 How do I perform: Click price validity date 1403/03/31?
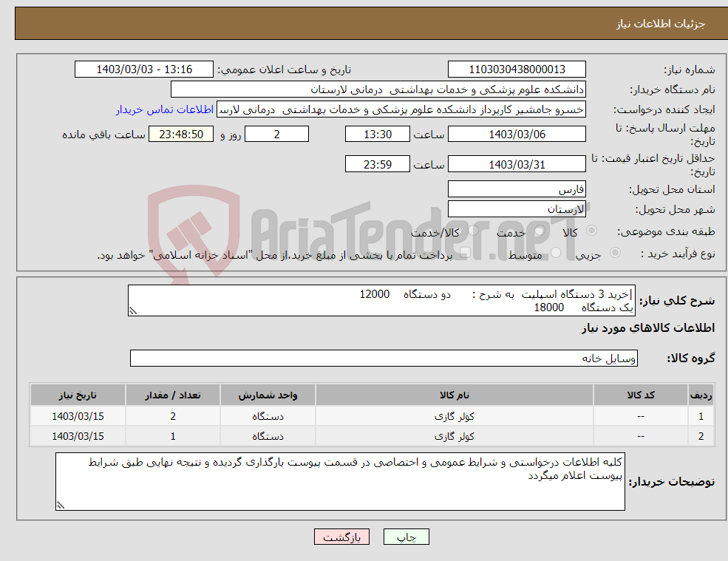click(517, 164)
